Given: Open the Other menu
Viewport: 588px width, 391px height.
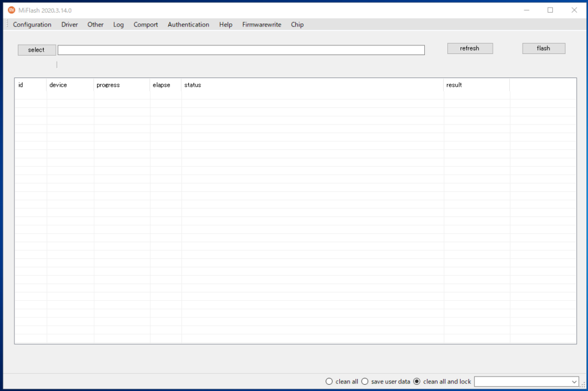Looking at the screenshot, I should [x=95, y=24].
